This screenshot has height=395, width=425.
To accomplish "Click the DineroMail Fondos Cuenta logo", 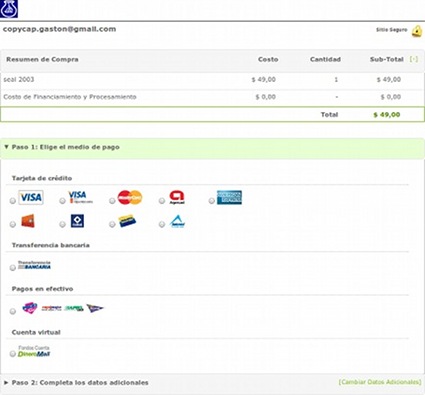I will coord(34,351).
